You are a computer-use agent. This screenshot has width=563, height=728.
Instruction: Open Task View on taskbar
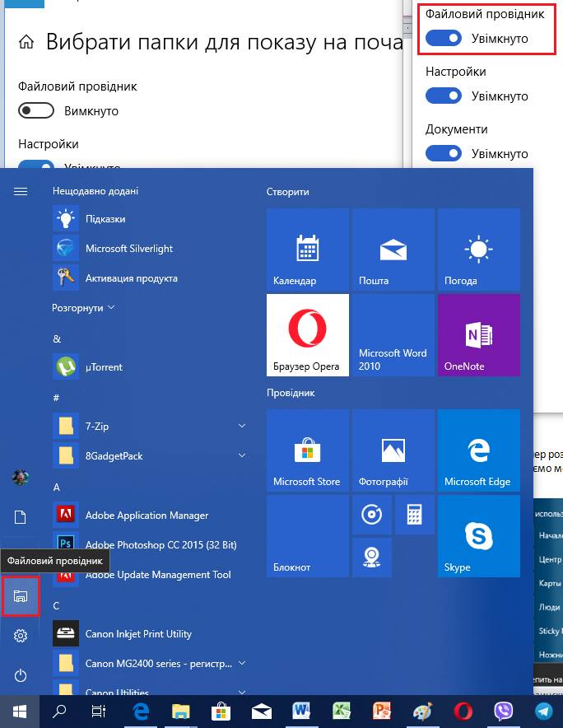click(x=99, y=712)
